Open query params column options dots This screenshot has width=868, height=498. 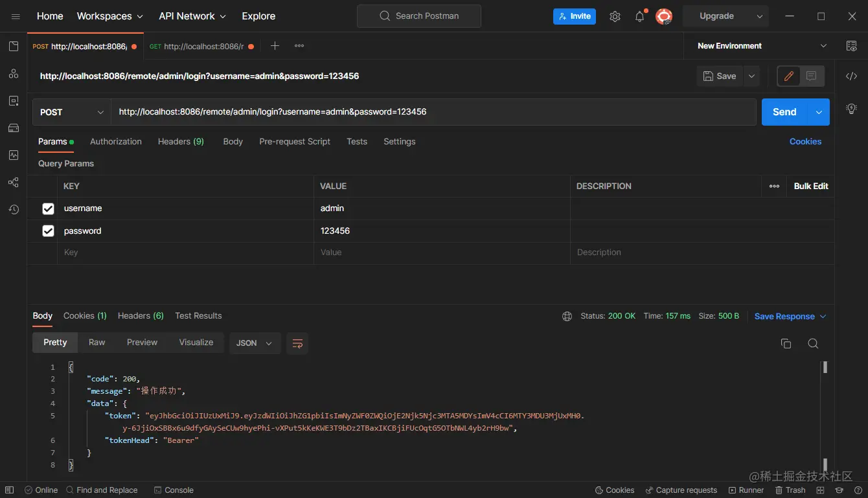pos(774,186)
